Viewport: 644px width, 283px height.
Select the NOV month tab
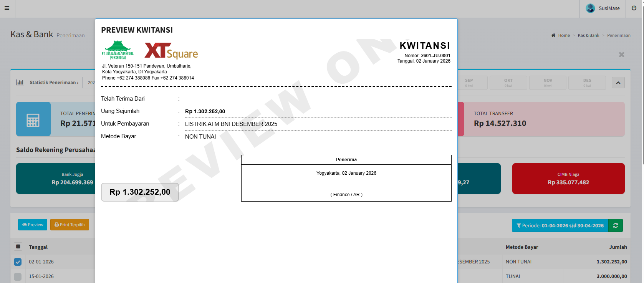point(548,83)
